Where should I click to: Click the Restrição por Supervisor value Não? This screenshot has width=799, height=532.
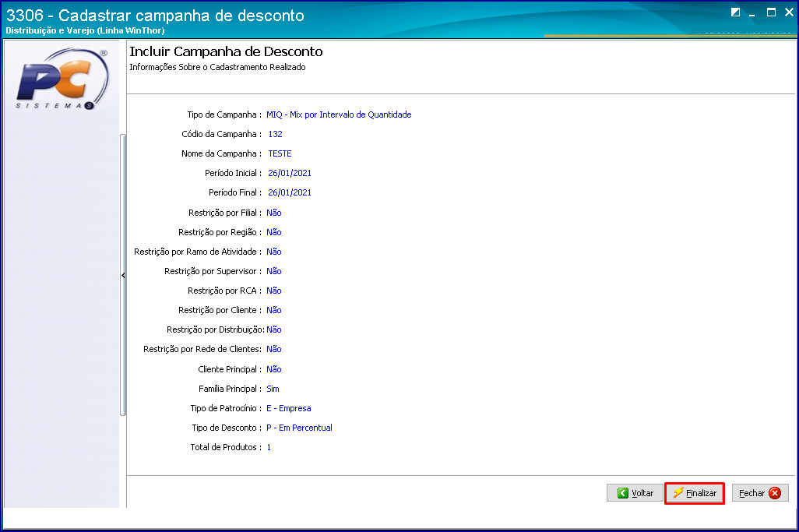tap(273, 271)
